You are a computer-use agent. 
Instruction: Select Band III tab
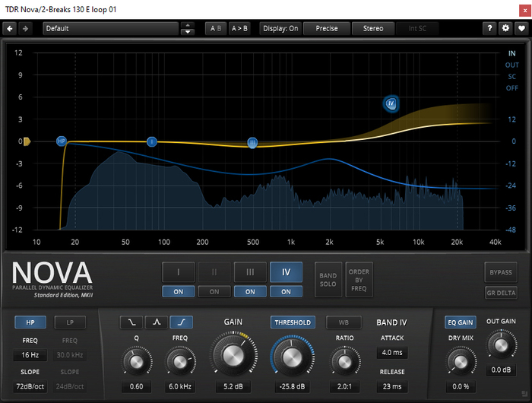[249, 272]
